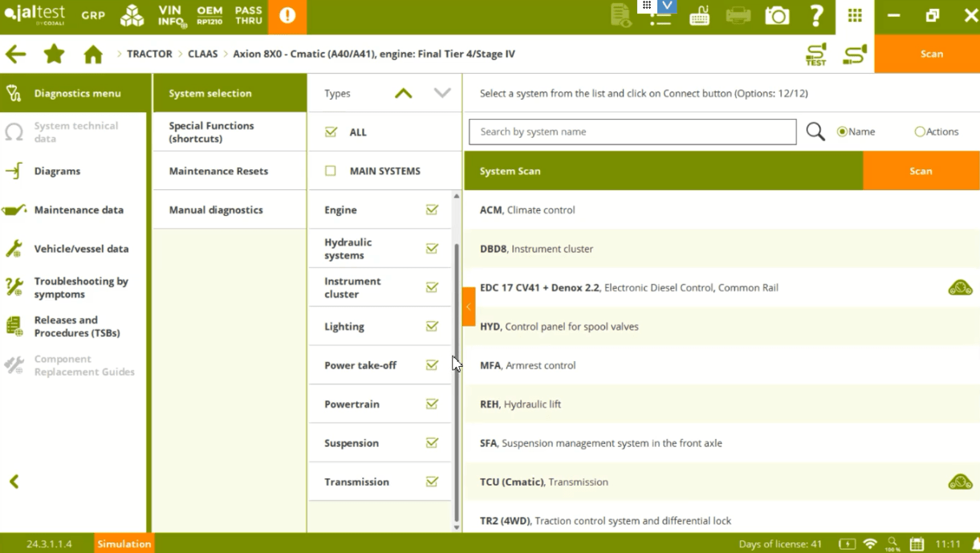This screenshot has height=553, width=980.
Task: Uncheck the Engine type checkbox
Action: 432,209
